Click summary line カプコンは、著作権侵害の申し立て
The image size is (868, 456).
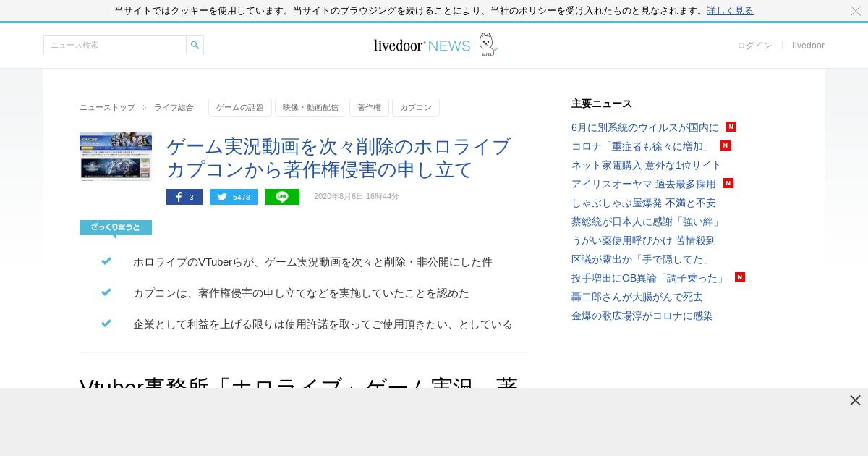[x=301, y=293]
